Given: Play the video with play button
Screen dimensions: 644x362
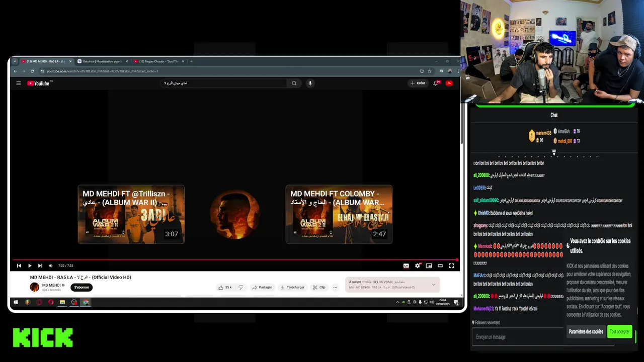Looking at the screenshot, I should pyautogui.click(x=30, y=266).
